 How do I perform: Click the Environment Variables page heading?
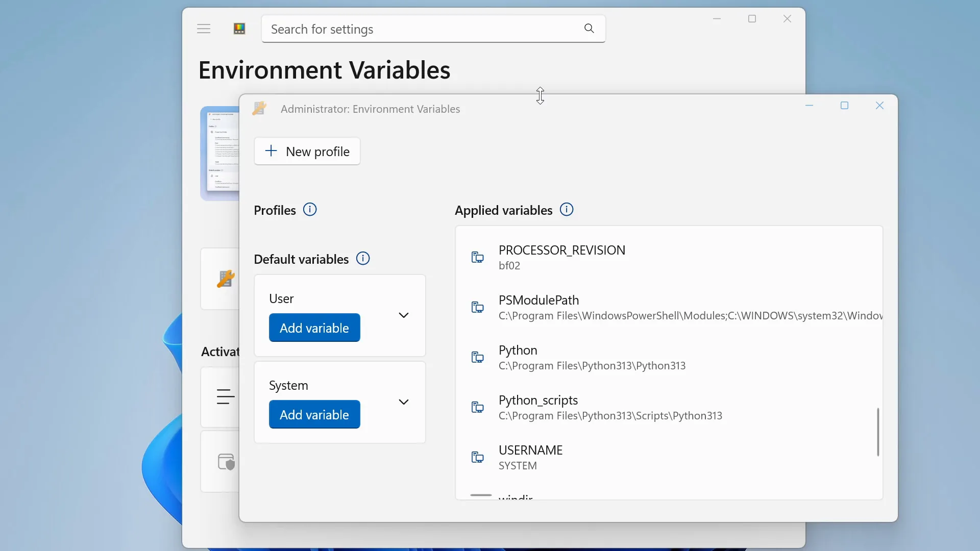tap(324, 70)
